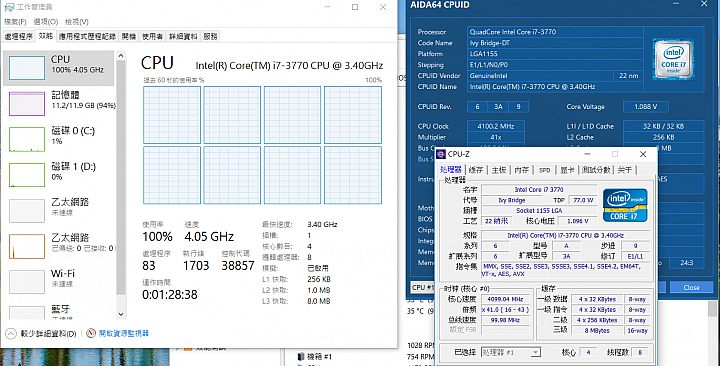Click the Close button in AIDA64 CPUID
This screenshot has height=366, width=720.
coord(691,287)
